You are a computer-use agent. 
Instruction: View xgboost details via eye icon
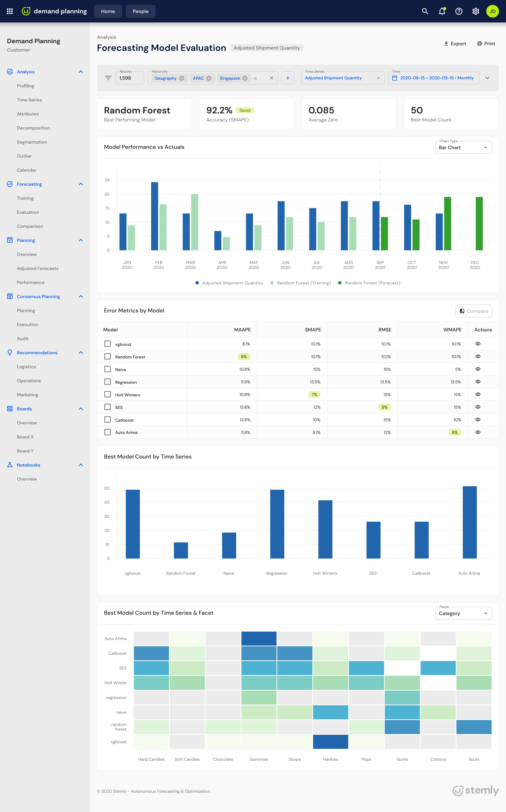coord(478,344)
